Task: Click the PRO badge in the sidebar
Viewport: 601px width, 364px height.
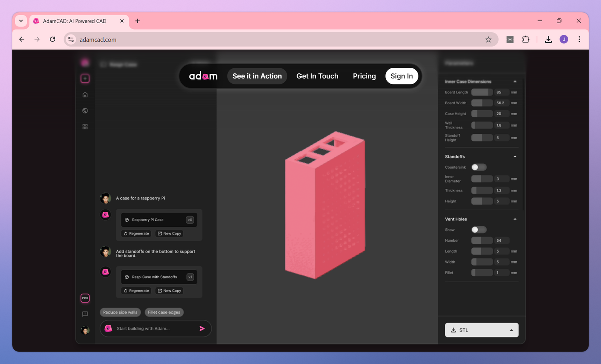Action: (x=85, y=298)
